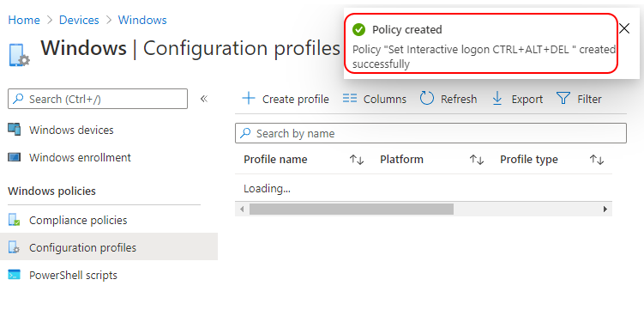The height and width of the screenshot is (316, 644).
Task: Dismiss the Policy created notification
Action: coord(624,28)
